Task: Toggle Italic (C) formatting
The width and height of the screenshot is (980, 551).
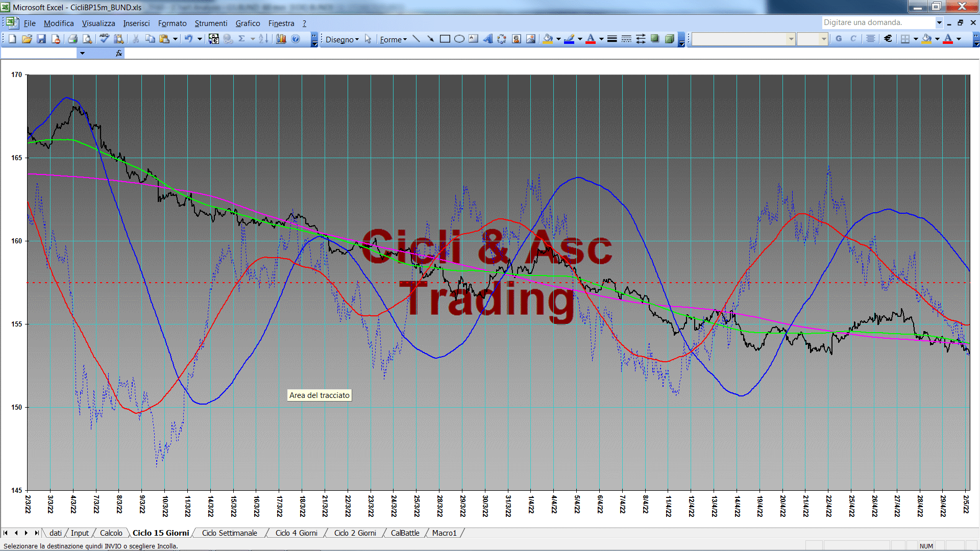Action: [853, 39]
